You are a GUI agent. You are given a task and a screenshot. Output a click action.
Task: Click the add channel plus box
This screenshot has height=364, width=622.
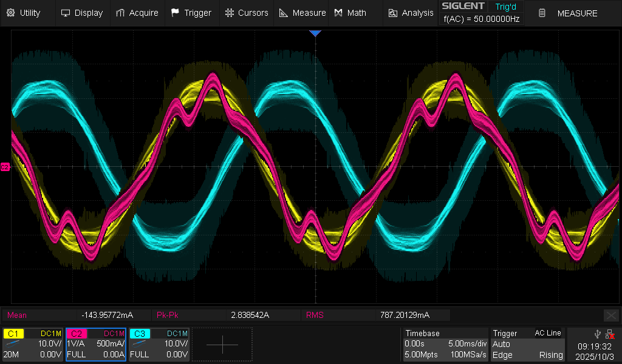click(x=222, y=345)
